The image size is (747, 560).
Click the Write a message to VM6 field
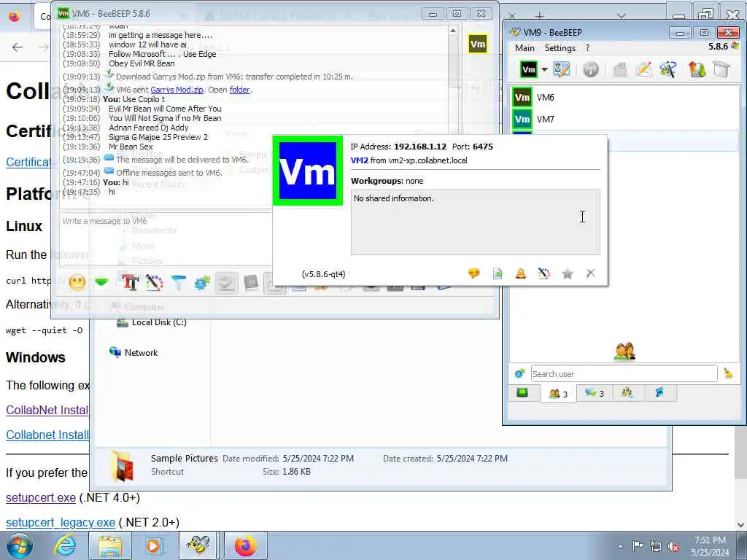[x=165, y=238]
